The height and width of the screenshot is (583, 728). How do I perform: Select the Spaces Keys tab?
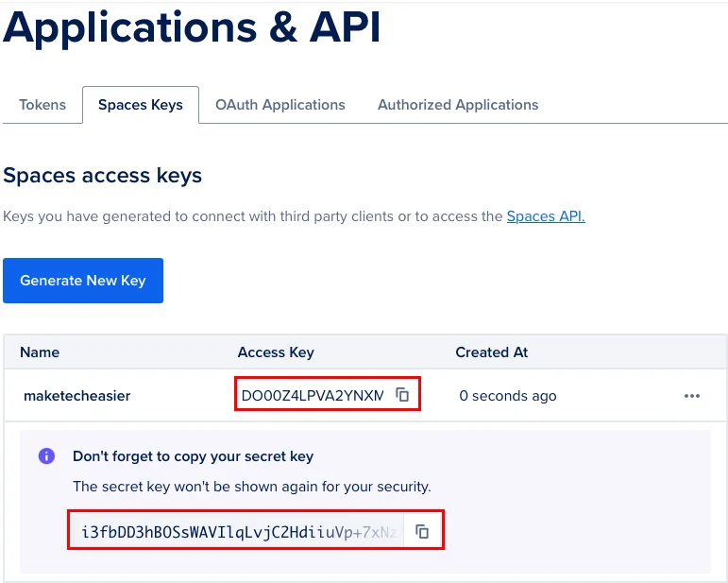141,105
